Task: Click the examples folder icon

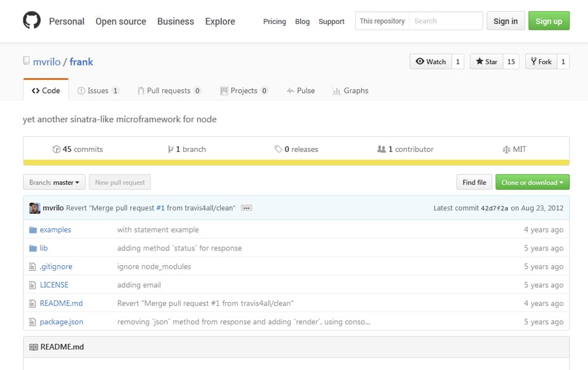Action: tap(33, 229)
